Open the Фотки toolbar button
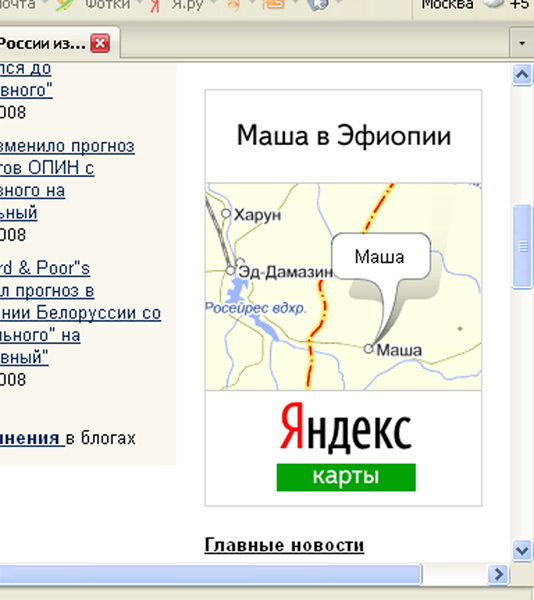 (108, 5)
